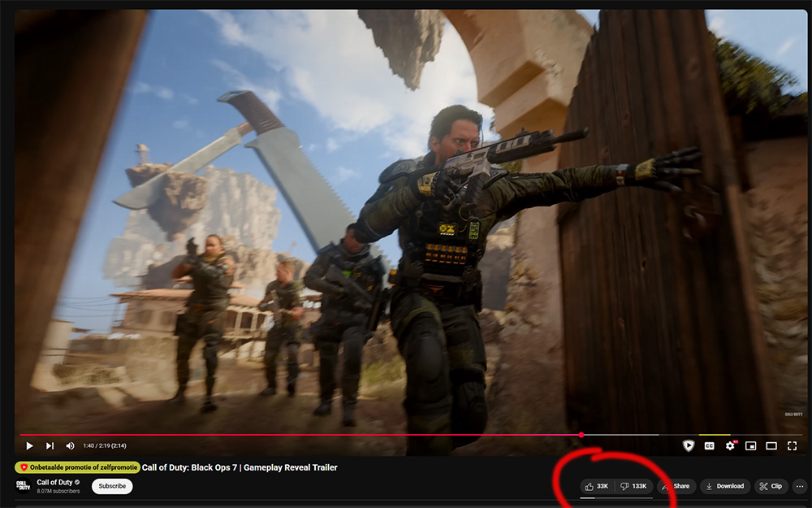The height and width of the screenshot is (508, 812).
Task: Enable miniplayer mode
Action: [750, 445]
